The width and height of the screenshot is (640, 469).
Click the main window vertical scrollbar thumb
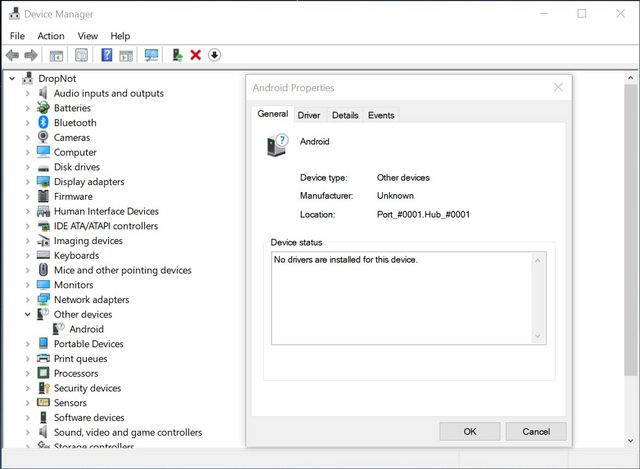pos(631,230)
